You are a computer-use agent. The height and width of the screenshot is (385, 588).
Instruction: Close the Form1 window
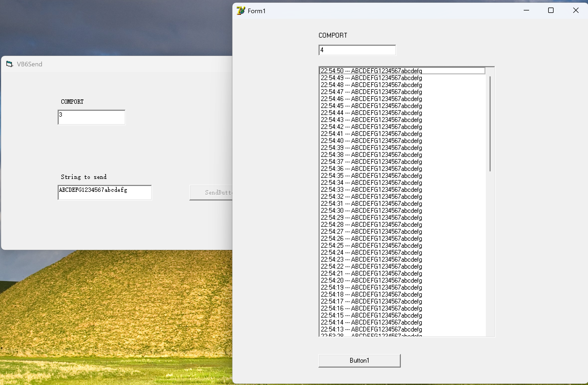576,10
